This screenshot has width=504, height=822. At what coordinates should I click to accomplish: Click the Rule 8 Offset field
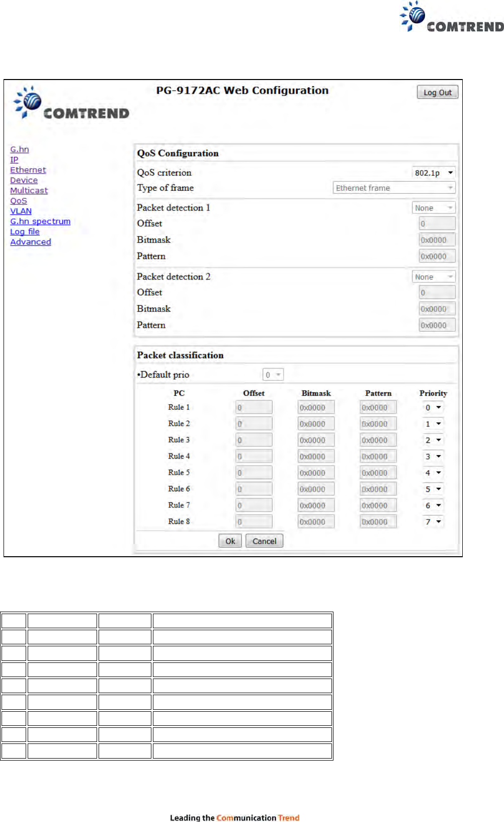tap(254, 521)
